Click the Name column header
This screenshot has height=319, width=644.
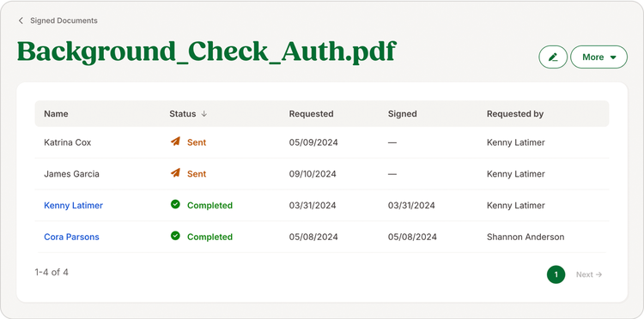pyautogui.click(x=57, y=114)
